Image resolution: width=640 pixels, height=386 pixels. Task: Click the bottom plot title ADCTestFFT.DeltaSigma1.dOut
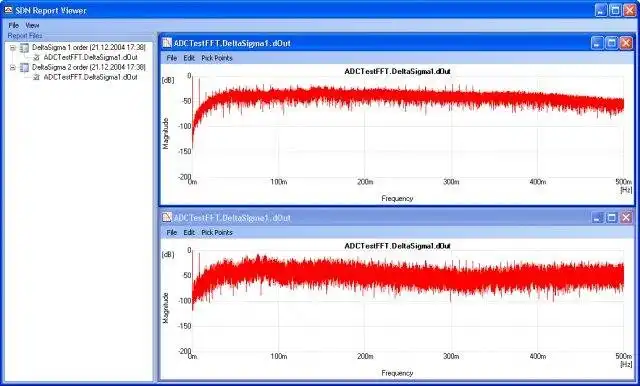[x=397, y=246]
